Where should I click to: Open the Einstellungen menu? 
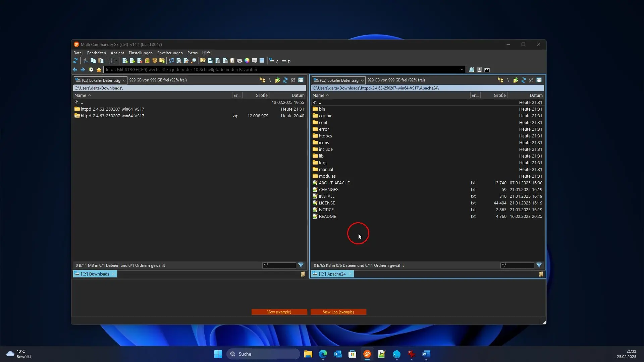point(141,53)
